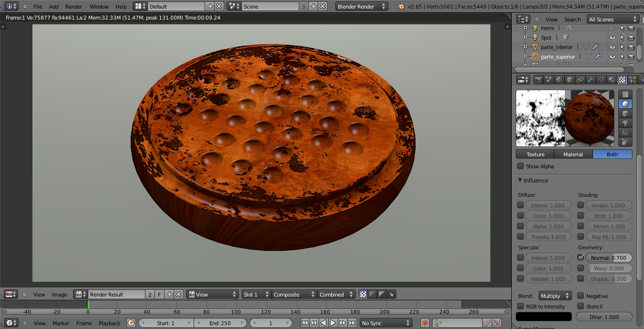
Task: Click modifier wrench icon on parte_inferior row
Action: coord(595,47)
